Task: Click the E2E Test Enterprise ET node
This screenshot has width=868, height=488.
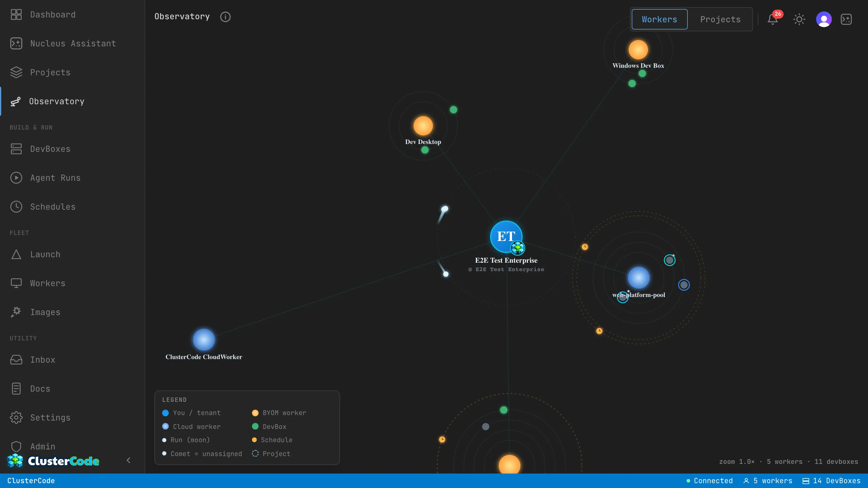Action: pos(506,237)
